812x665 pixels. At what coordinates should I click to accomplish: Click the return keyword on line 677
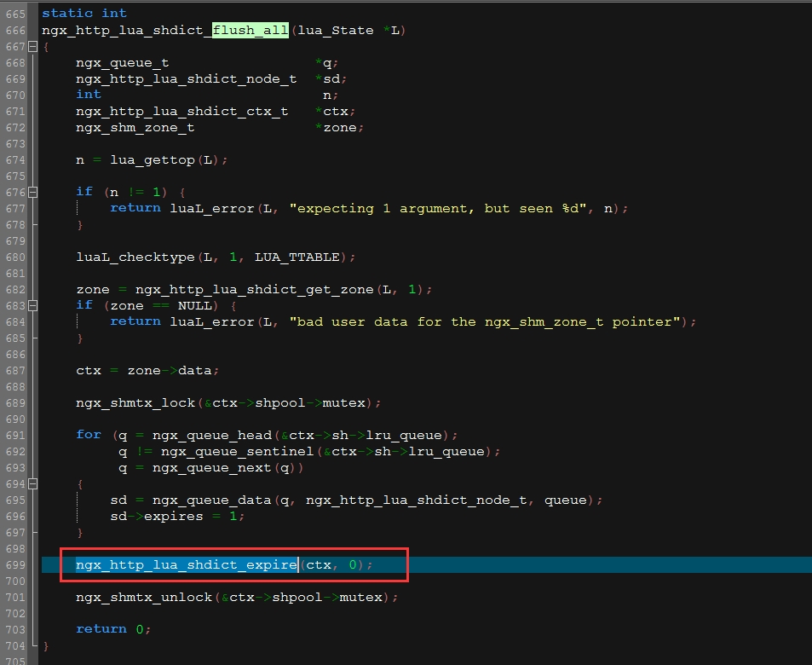(x=135, y=208)
